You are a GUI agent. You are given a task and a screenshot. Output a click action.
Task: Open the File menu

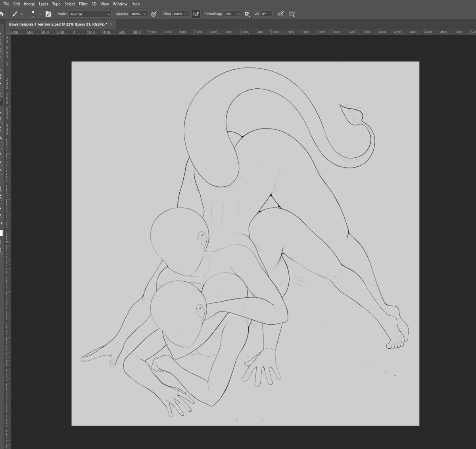(x=6, y=4)
